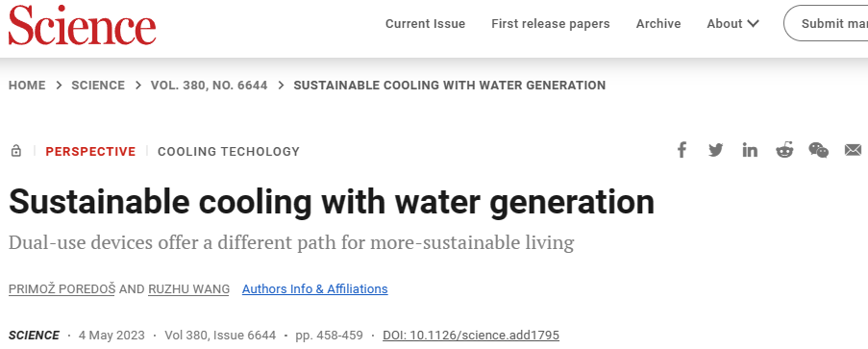Image resolution: width=868 pixels, height=349 pixels.
Task: Open the Science logo homepage
Action: [82, 26]
